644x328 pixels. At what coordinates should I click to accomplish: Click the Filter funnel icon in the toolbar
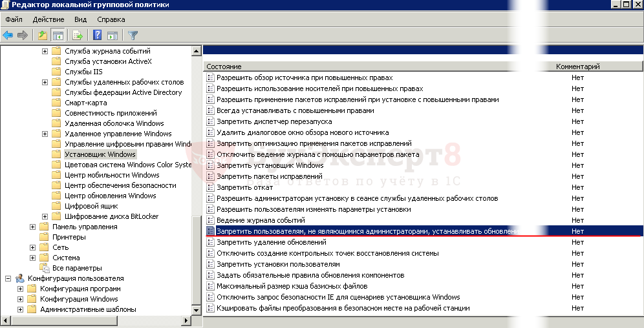coord(133,35)
